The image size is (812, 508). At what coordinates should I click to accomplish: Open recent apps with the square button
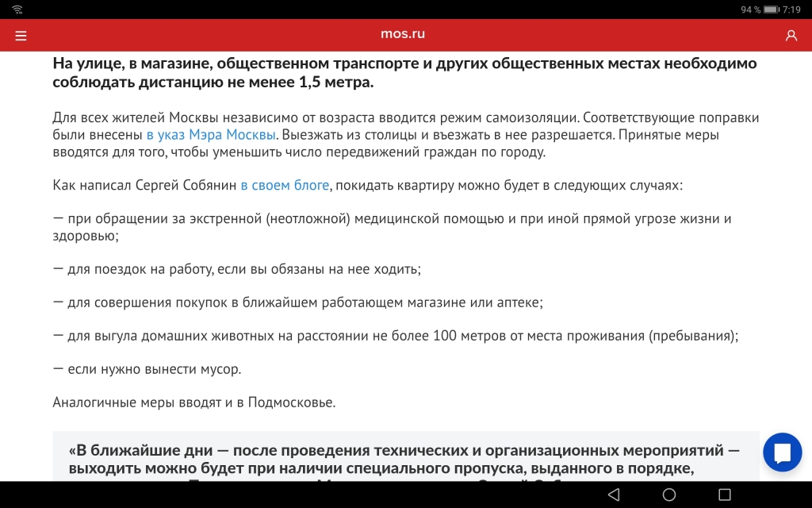tap(724, 495)
